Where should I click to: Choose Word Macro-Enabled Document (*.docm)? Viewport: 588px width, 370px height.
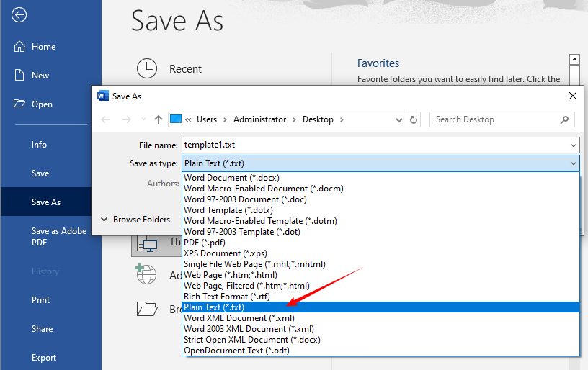pyautogui.click(x=380, y=189)
